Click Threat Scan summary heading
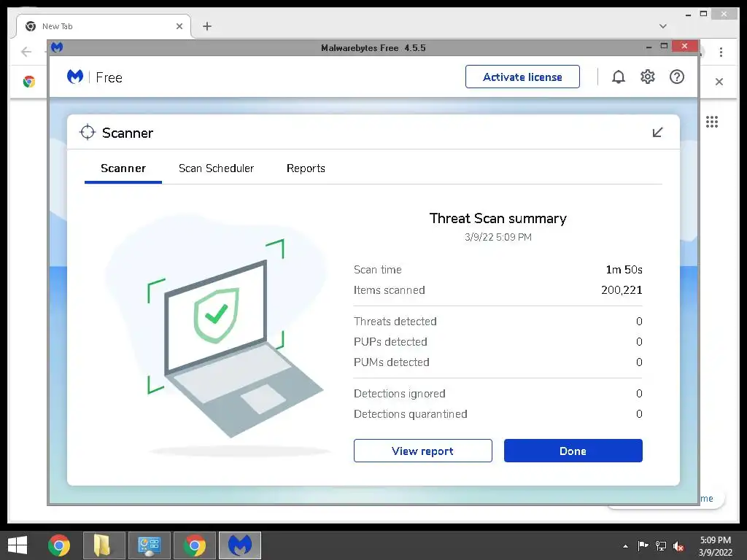This screenshot has height=560, width=747. 498,218
